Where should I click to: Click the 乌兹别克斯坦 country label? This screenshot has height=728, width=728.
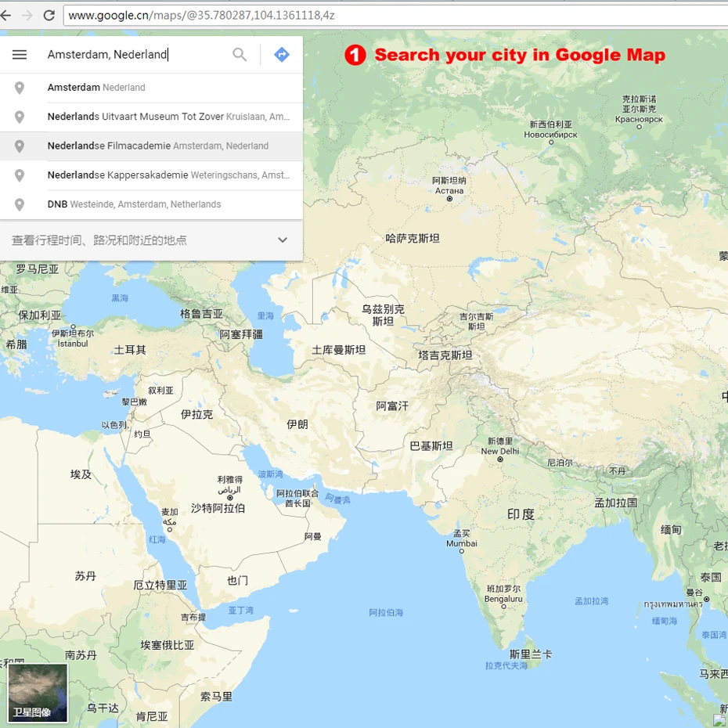(383, 315)
